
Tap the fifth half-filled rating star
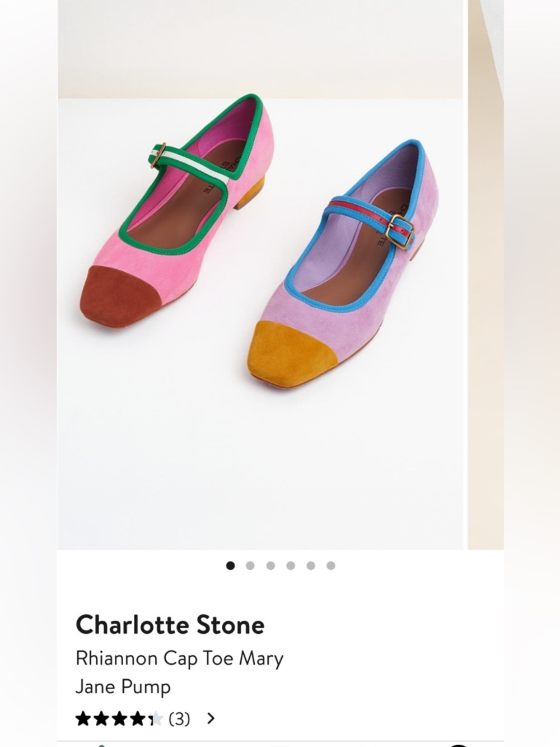156,718
